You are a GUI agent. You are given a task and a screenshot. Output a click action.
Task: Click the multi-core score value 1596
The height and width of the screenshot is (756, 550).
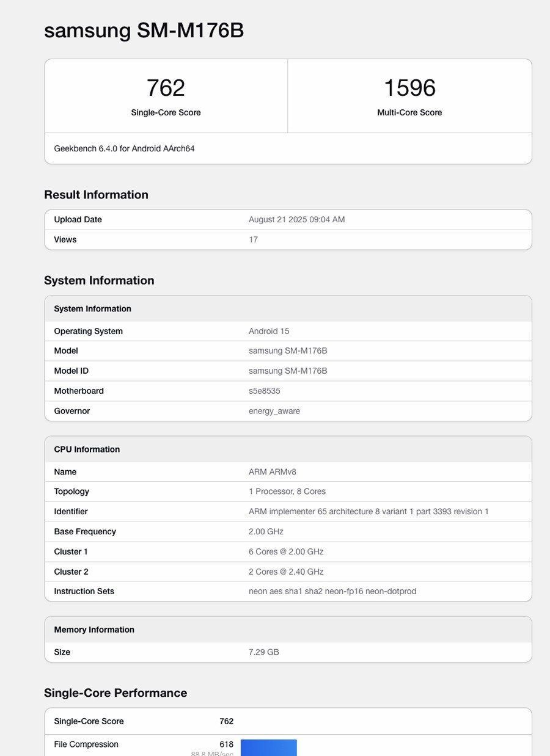point(409,88)
